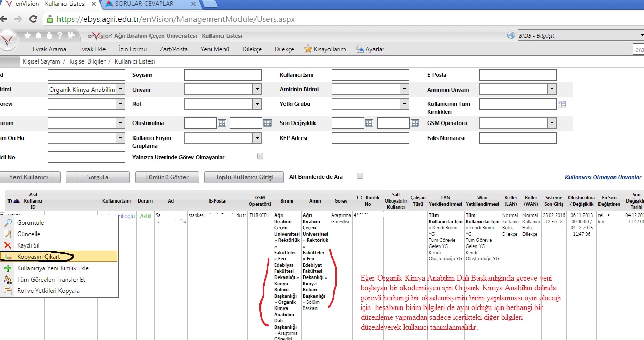Check the Alt Birimlerde de Ara box
The image size is (644, 340).
click(x=360, y=176)
